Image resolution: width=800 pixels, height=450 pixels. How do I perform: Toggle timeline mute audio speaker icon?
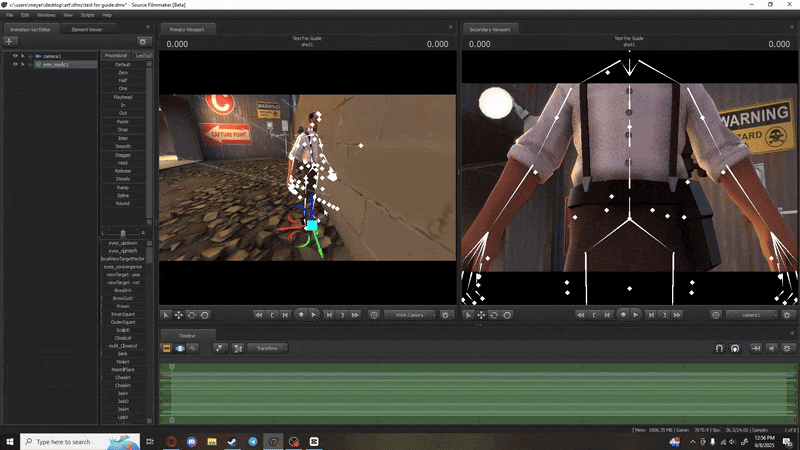click(x=771, y=348)
